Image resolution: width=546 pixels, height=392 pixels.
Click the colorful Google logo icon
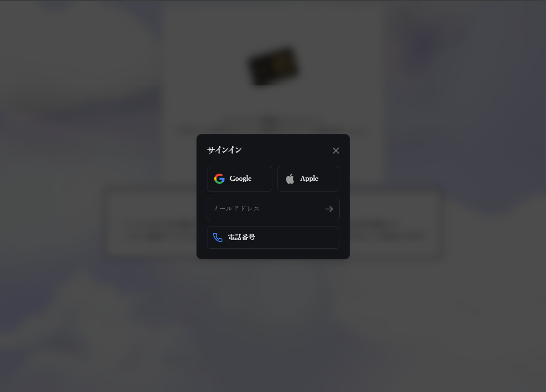(219, 179)
